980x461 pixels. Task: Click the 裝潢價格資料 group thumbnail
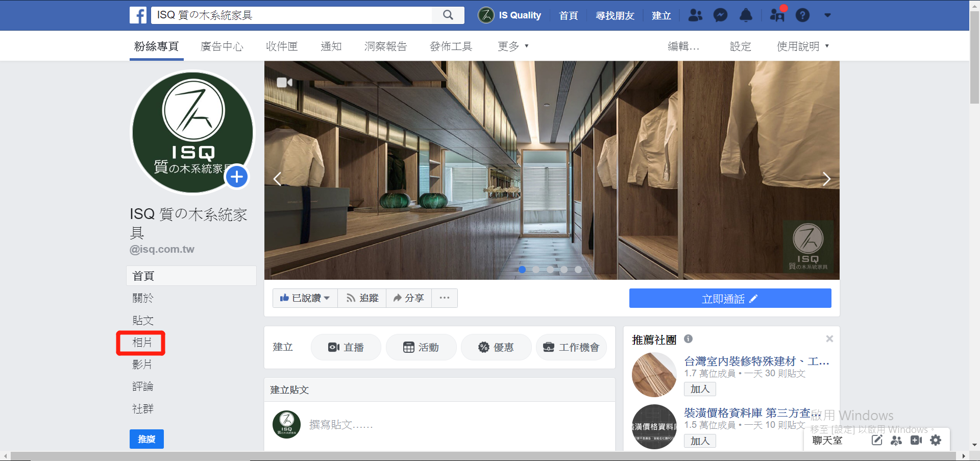pyautogui.click(x=654, y=427)
